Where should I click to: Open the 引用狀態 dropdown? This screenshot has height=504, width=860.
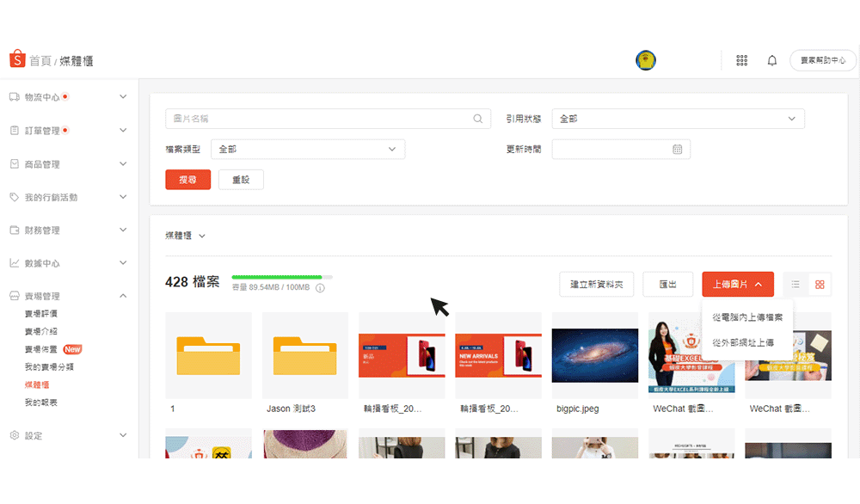coord(678,119)
